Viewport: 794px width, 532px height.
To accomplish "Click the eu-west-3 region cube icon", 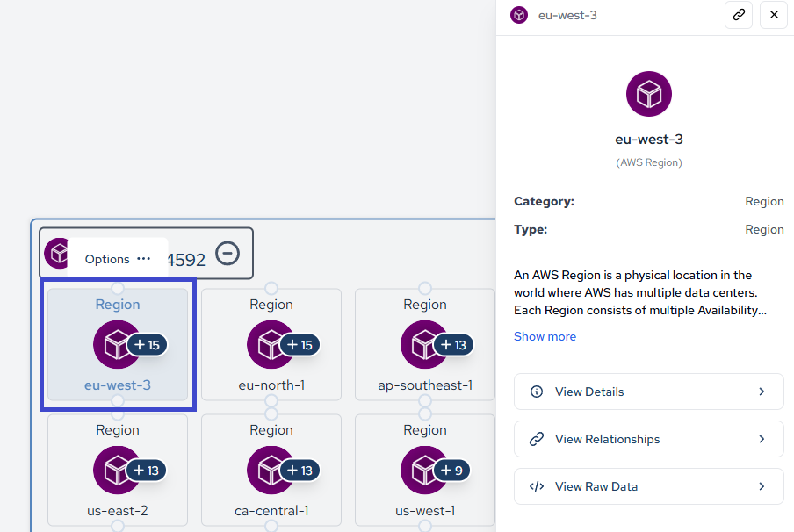I will 115,345.
